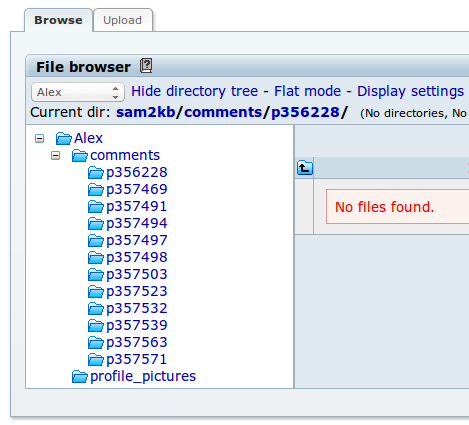The width and height of the screenshot is (469, 425).
Task: Click the profile_pictures folder icon
Action: (x=80, y=376)
